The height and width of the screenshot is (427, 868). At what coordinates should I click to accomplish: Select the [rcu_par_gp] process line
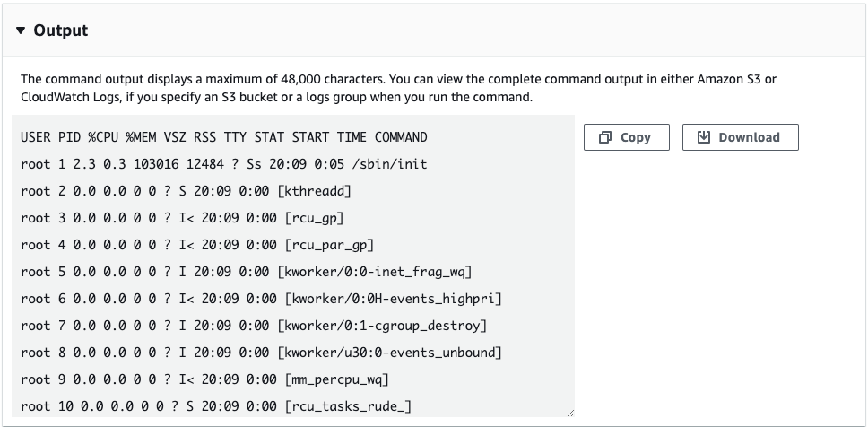tap(197, 245)
